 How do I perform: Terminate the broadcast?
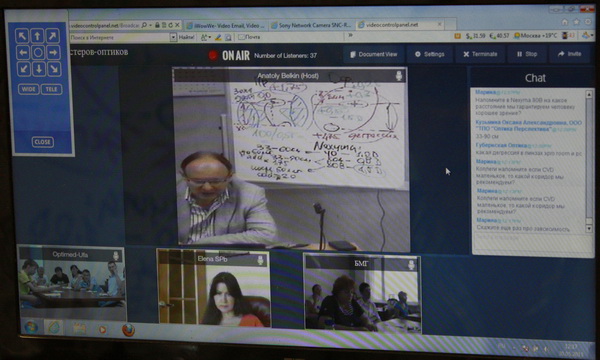tap(480, 54)
